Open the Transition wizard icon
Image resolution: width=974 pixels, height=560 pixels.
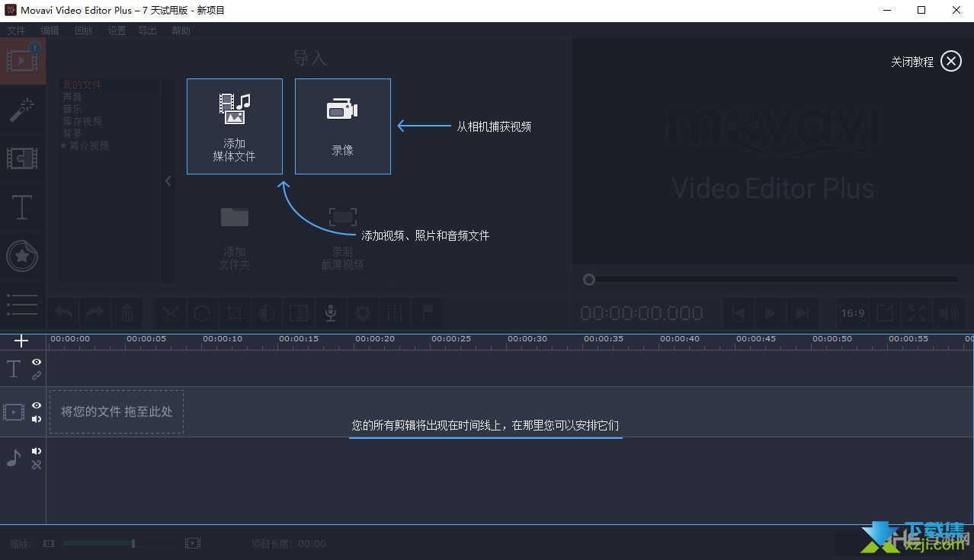click(299, 313)
